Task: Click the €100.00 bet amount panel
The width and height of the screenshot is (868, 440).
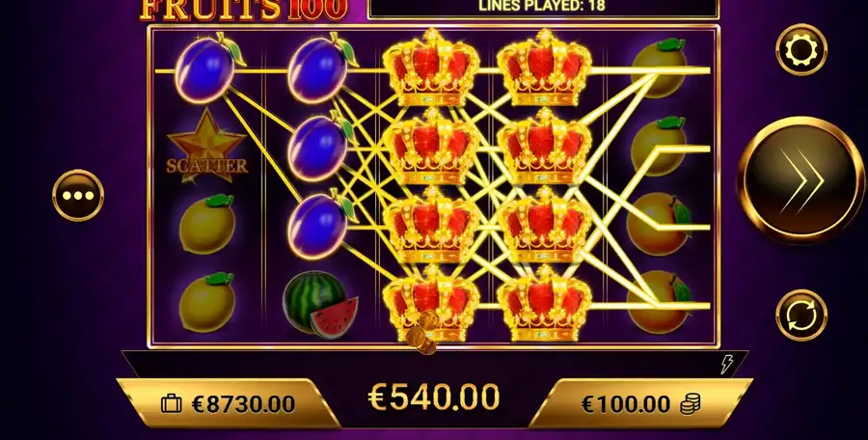Action: 640,404
